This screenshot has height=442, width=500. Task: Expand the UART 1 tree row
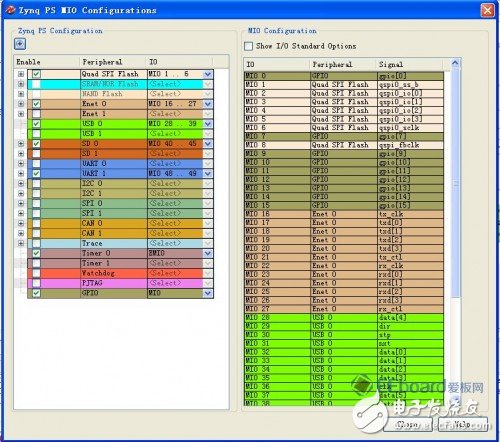21,173
